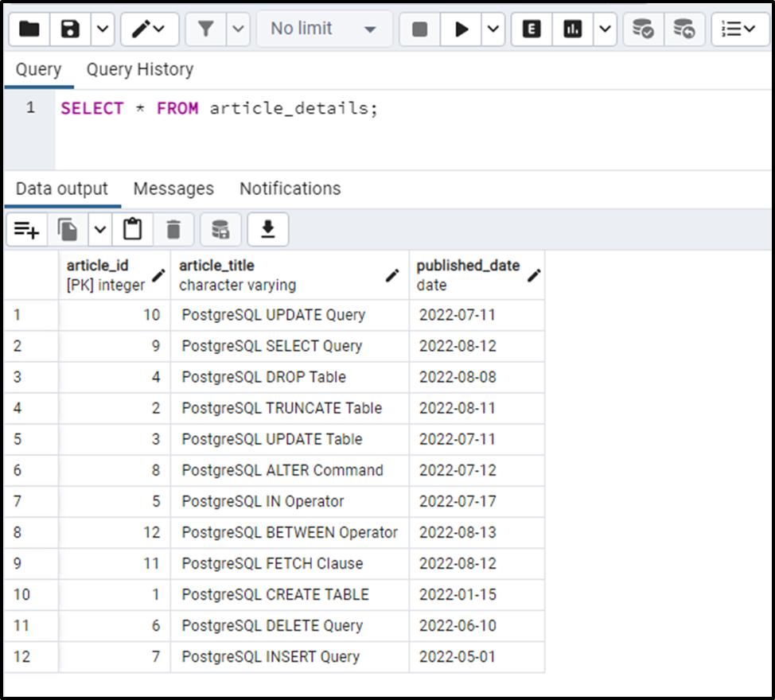The image size is (775, 700).
Task: Expand the save file options chevron
Action: (x=101, y=29)
